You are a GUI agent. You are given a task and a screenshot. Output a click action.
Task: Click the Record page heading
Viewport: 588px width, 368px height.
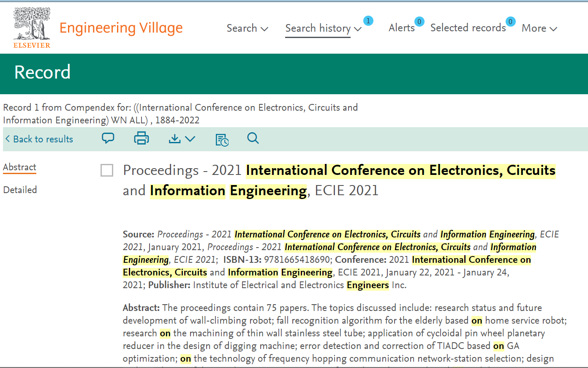tap(42, 72)
